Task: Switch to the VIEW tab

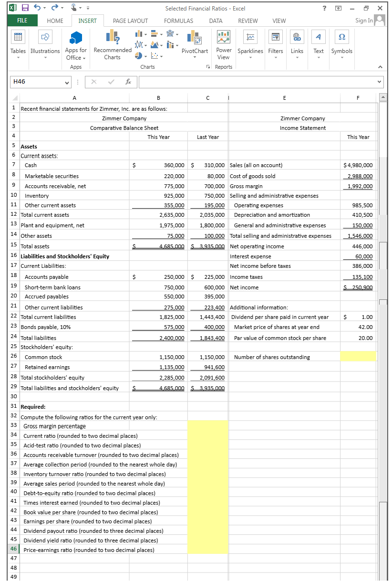Action: (x=279, y=21)
